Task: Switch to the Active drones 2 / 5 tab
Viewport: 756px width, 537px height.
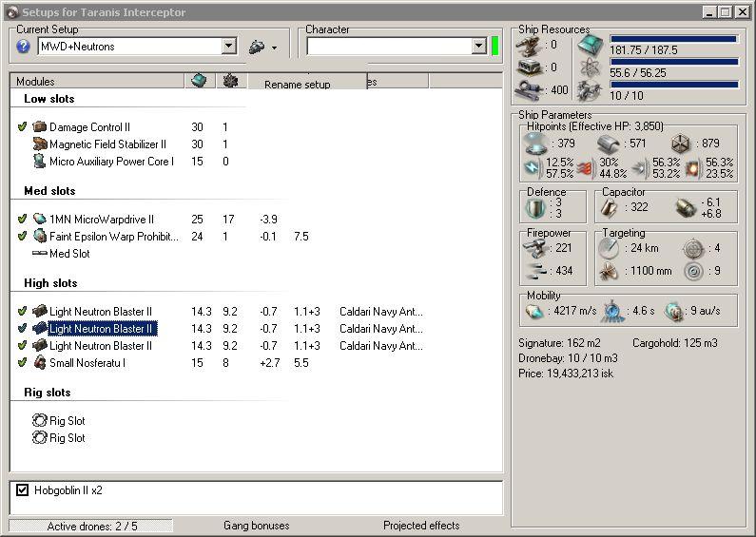Action: tap(91, 526)
